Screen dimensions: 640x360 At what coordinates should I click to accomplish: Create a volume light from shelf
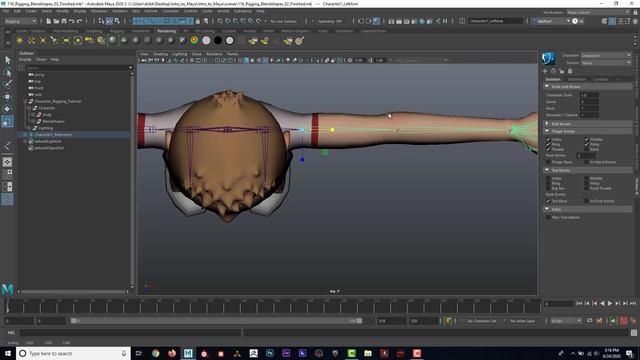(x=78, y=40)
